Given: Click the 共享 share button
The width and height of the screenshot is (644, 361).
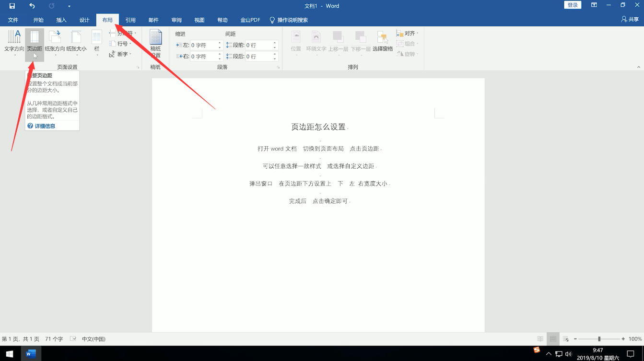Looking at the screenshot, I should click(630, 19).
